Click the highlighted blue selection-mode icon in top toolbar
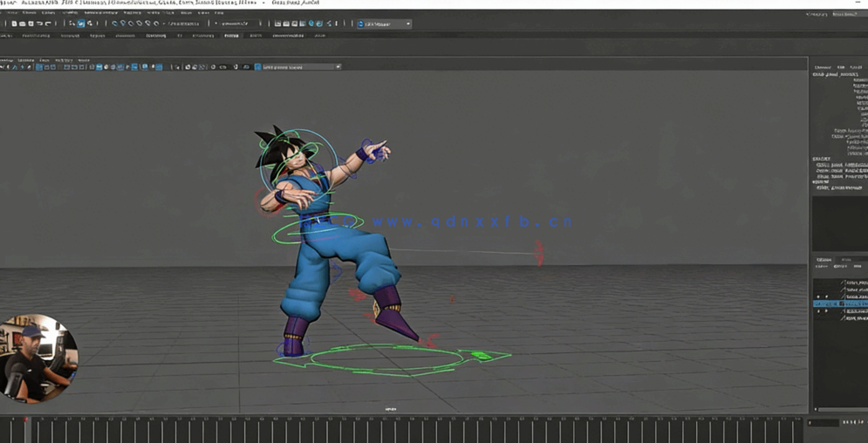The height and width of the screenshot is (443, 868). tap(80, 24)
